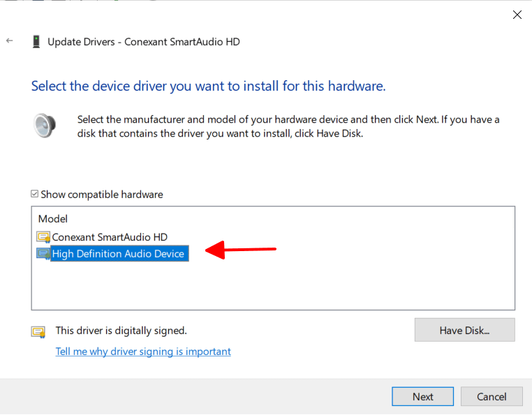Viewport: 532px width, 415px height.
Task: Close the Update Drivers dialog window
Action: tap(517, 15)
